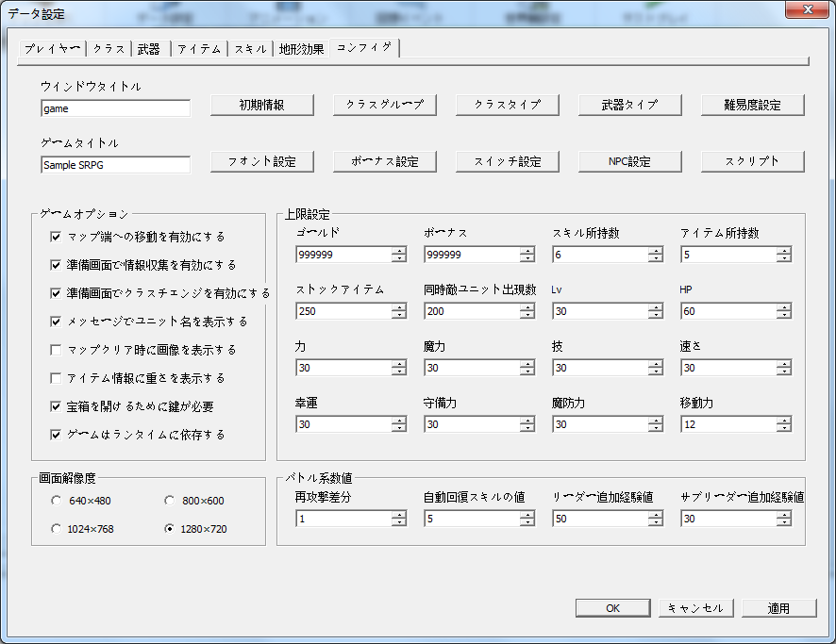Click the ウィンドウタイトル input field

coord(115,108)
